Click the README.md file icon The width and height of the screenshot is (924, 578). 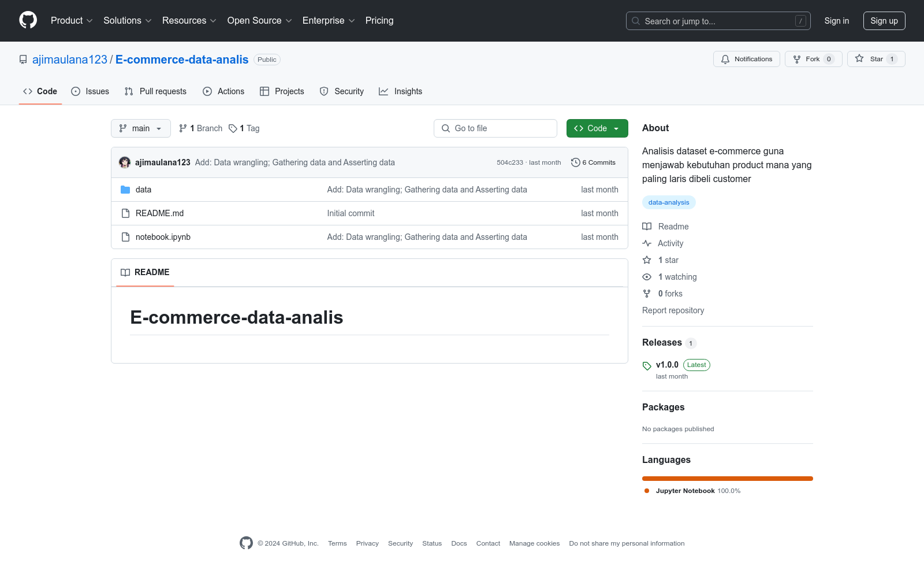point(125,213)
